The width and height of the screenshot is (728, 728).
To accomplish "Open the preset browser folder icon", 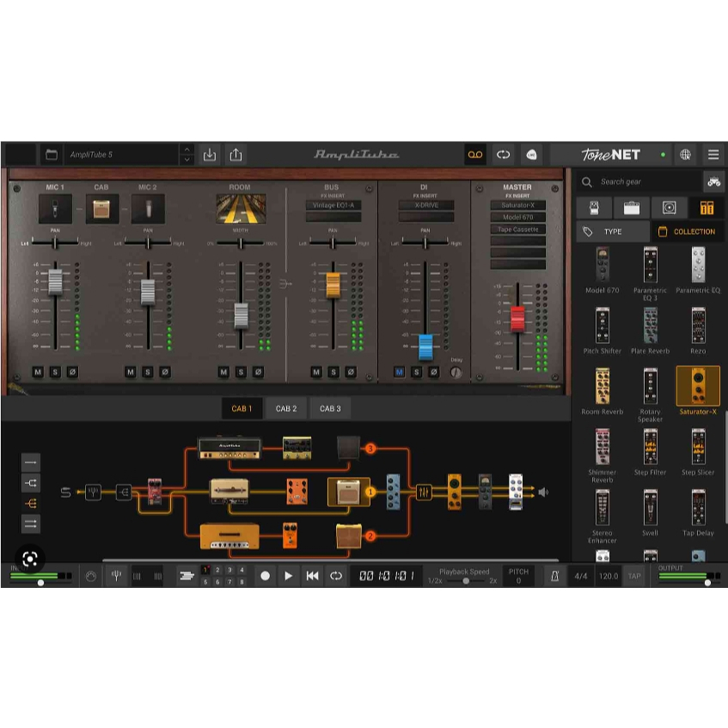I will (52, 155).
